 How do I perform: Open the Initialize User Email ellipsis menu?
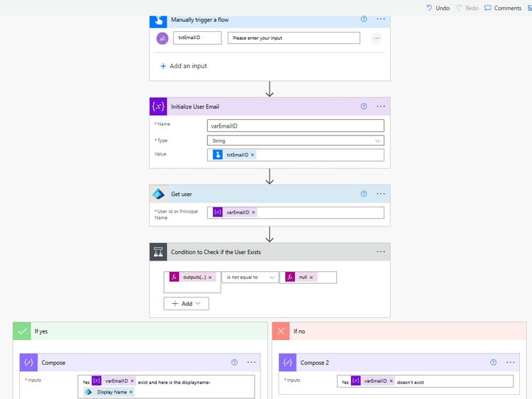(x=381, y=106)
